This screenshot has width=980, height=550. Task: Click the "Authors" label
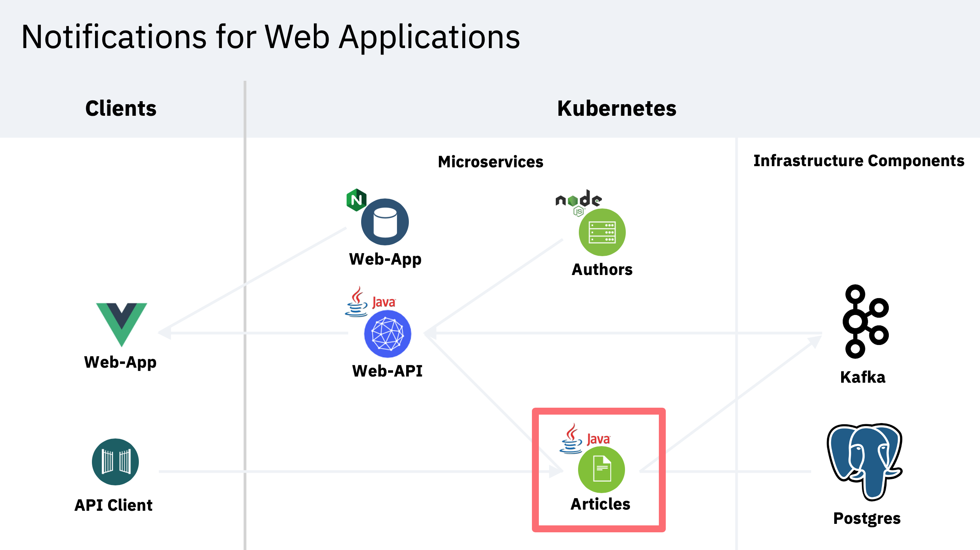[602, 270]
